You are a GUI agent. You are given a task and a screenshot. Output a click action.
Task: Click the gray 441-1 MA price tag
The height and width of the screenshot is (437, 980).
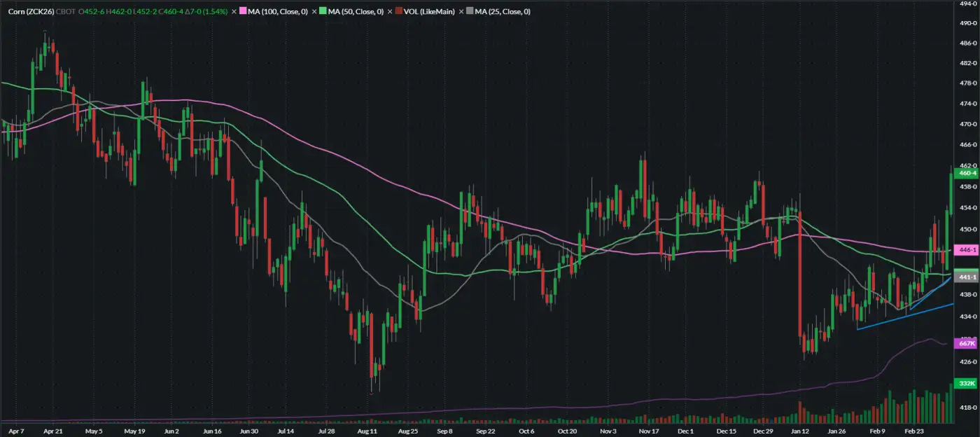[x=967, y=277]
